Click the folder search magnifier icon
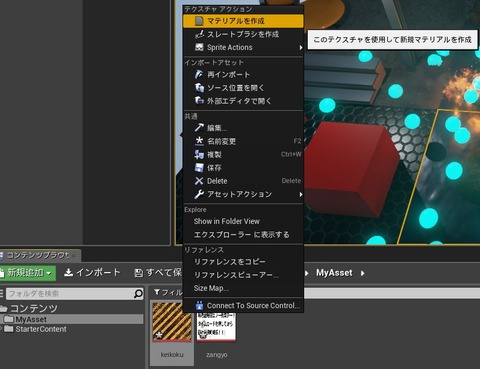 [x=138, y=294]
